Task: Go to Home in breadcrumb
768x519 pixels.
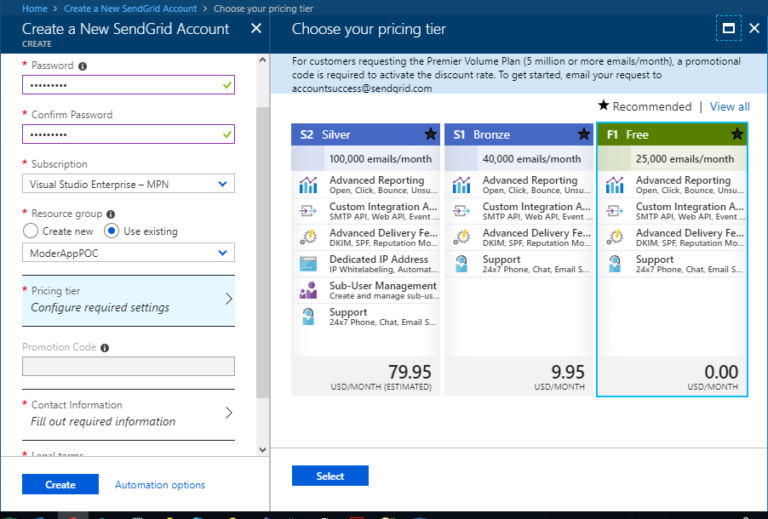Action: coord(35,8)
